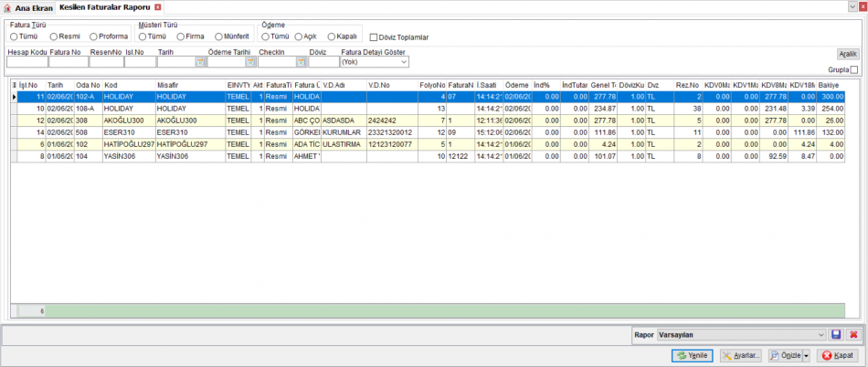Open the CheckIn calendar picker icon
Screen dimensions: 868x367
302,62
